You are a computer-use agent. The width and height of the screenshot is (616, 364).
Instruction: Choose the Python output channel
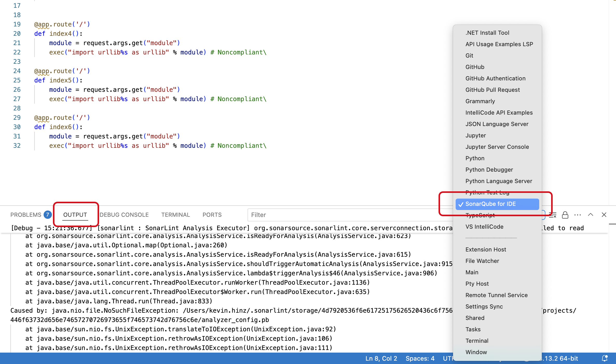click(x=497, y=158)
